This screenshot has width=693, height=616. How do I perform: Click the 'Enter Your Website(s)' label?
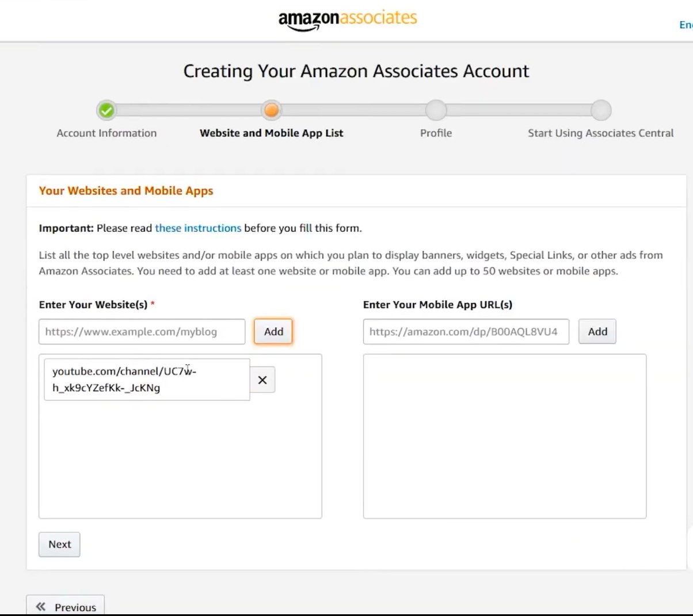pyautogui.click(x=93, y=305)
